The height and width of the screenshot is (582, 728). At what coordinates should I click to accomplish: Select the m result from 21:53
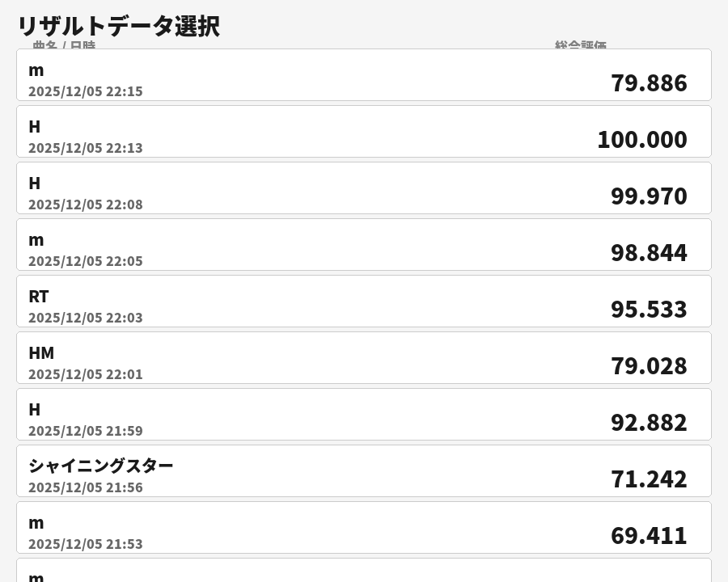pos(364,528)
